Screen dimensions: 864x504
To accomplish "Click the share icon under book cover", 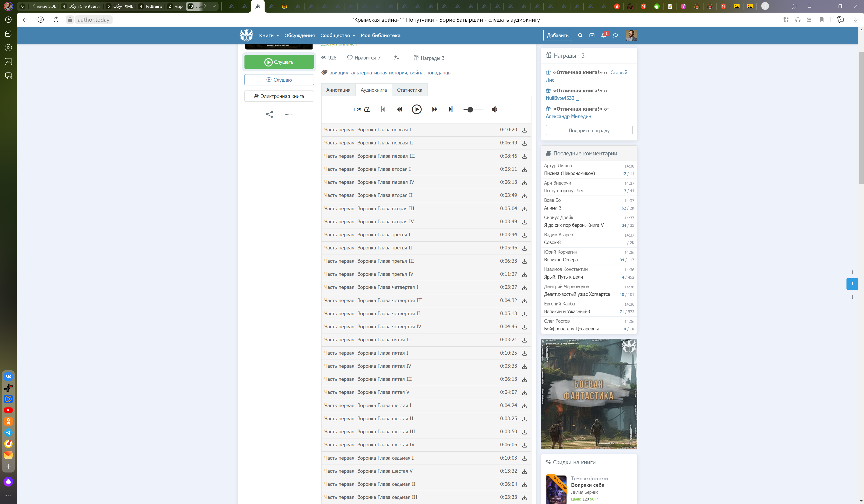I will (x=269, y=114).
